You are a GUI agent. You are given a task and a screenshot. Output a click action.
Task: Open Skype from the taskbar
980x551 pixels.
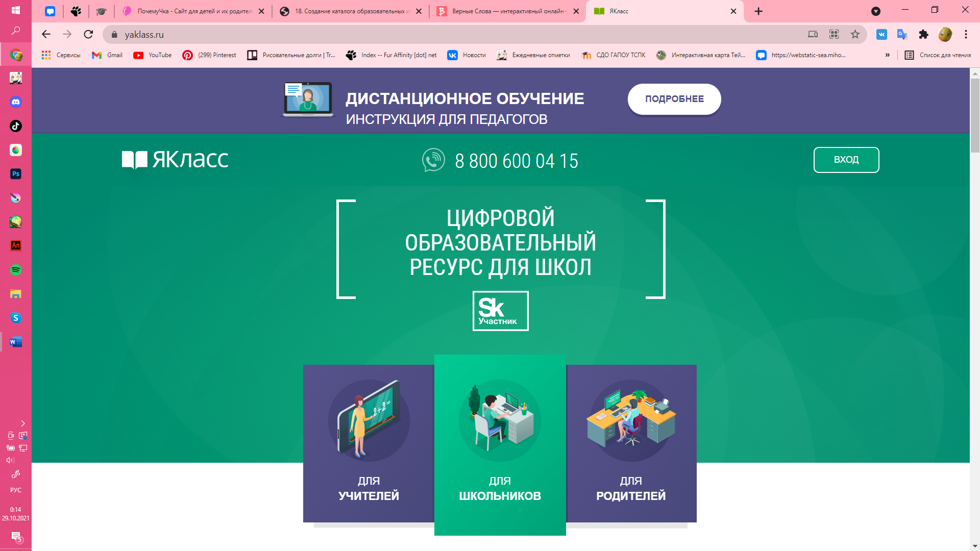(16, 318)
